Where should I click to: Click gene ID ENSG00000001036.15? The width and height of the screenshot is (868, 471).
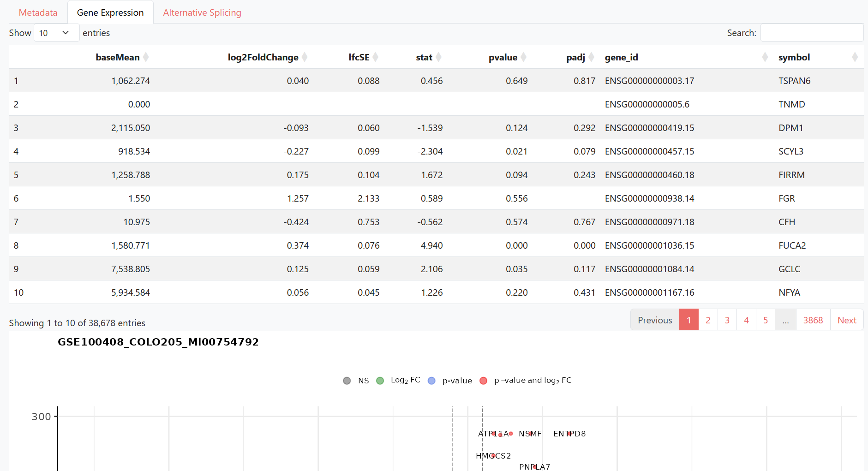(649, 245)
